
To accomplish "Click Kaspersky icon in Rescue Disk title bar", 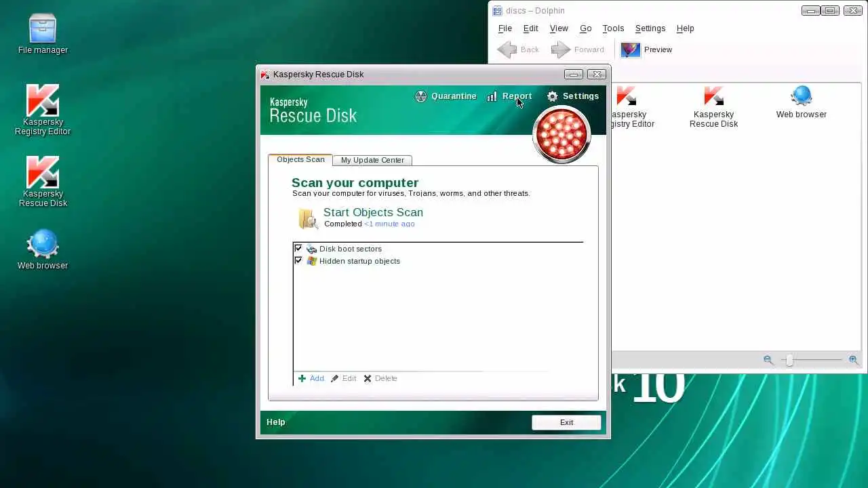I will (x=265, y=75).
